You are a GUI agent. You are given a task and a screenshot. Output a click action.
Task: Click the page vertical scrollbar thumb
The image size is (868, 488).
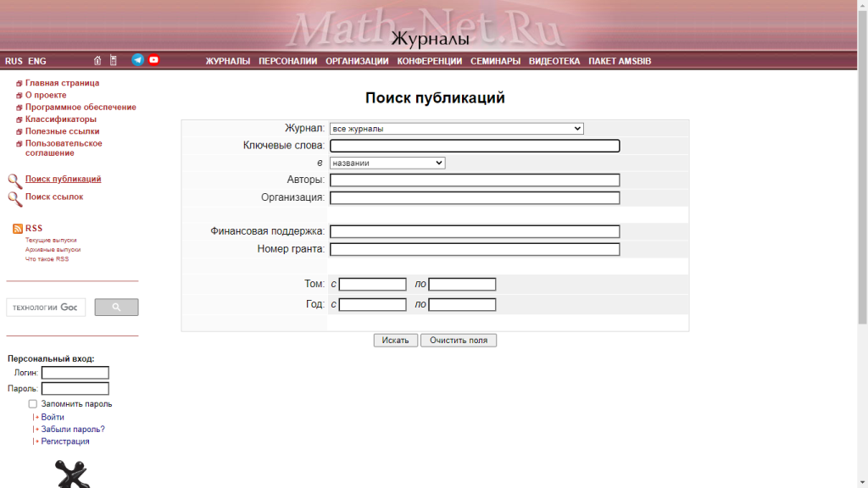point(862,167)
